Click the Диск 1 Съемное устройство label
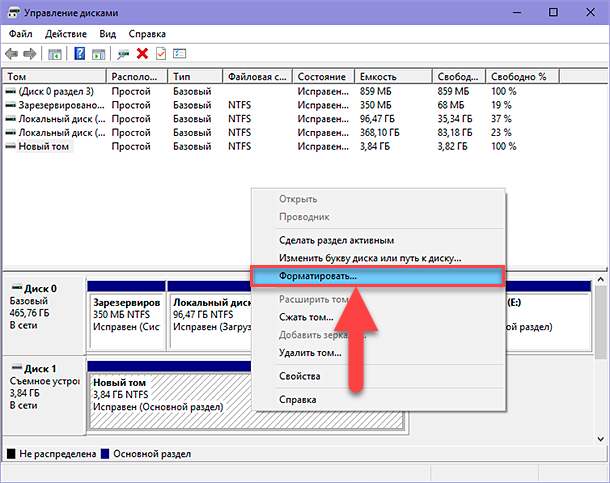Screen dimensions: 610x483 point(44,395)
